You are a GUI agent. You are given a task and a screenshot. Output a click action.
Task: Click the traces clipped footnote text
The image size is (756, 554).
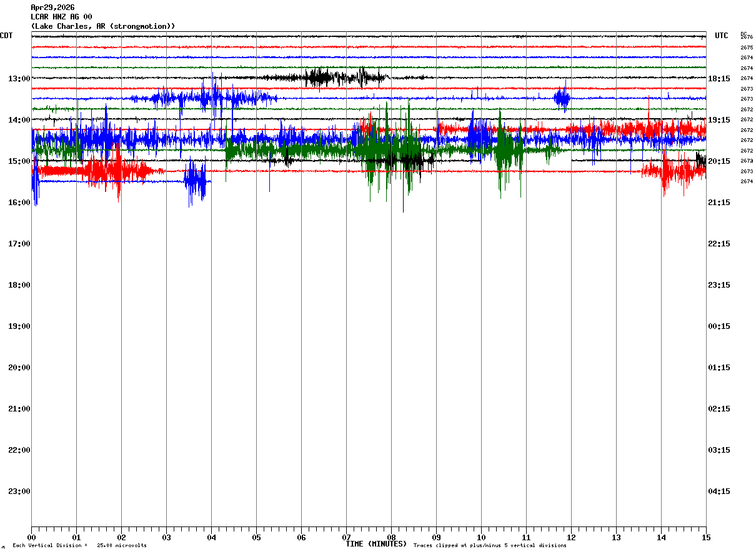pos(490,546)
